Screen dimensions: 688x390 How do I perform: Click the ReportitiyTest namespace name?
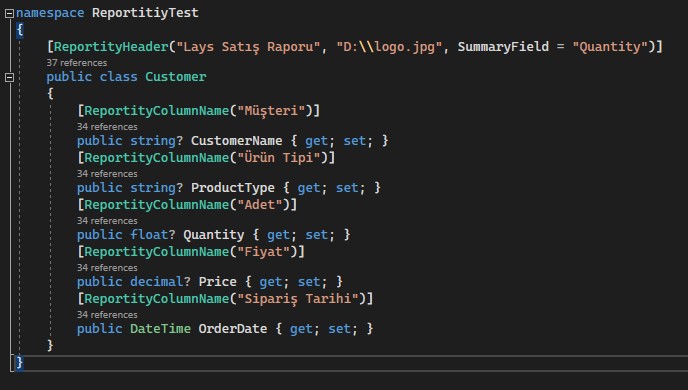[145, 13]
